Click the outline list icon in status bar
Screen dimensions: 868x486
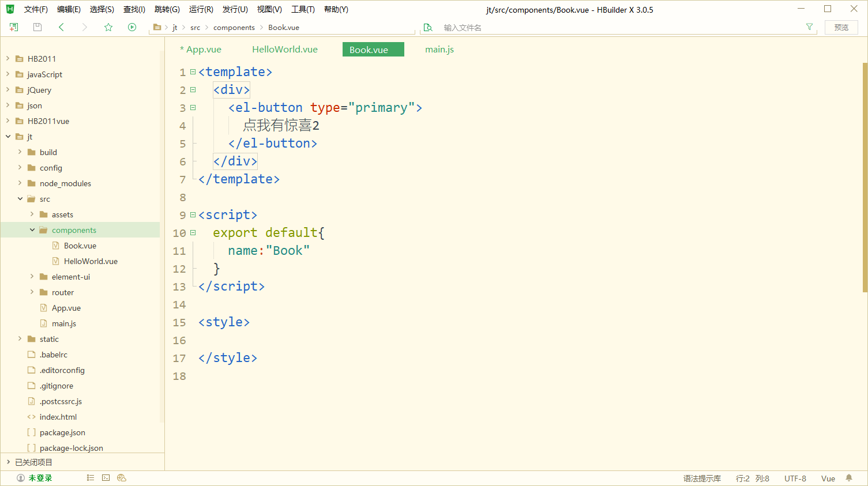90,477
